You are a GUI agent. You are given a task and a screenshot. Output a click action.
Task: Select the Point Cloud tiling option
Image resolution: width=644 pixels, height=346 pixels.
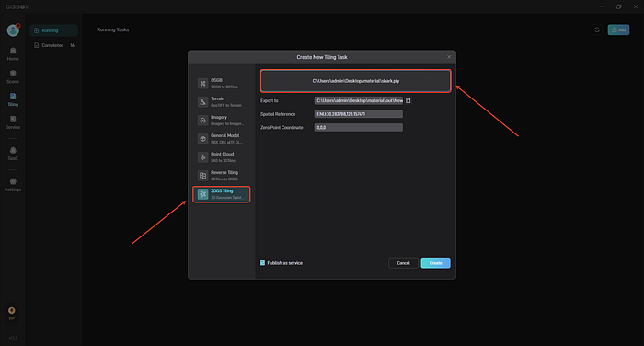(222, 157)
